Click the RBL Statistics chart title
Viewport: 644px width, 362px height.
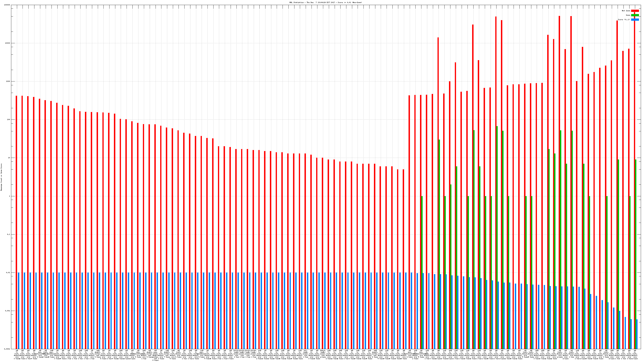[325, 2]
